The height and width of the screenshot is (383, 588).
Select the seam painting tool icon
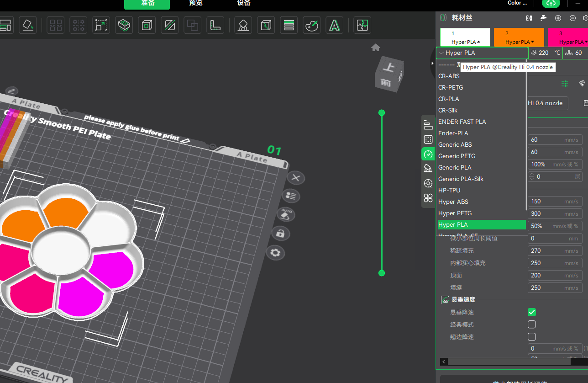tap(266, 25)
